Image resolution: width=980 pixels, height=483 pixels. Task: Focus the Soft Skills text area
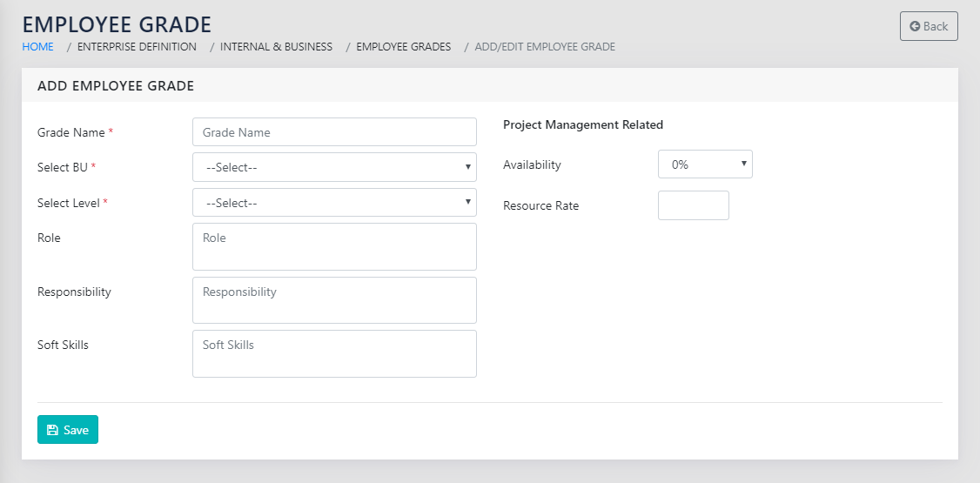(334, 353)
